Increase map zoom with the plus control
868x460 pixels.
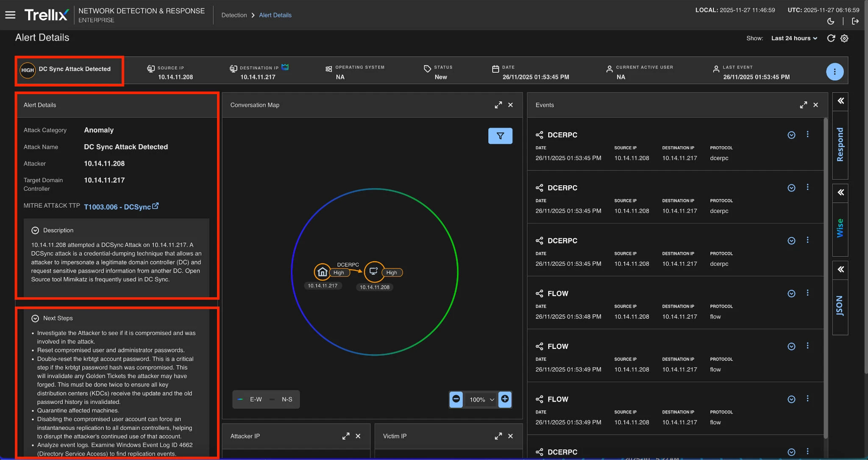tap(505, 399)
